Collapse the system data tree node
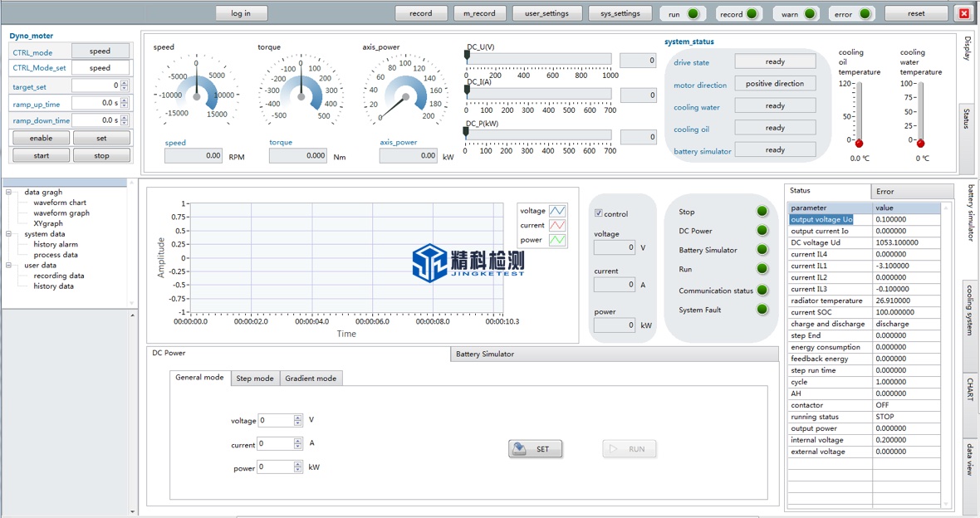This screenshot has height=518, width=980. click(9, 234)
